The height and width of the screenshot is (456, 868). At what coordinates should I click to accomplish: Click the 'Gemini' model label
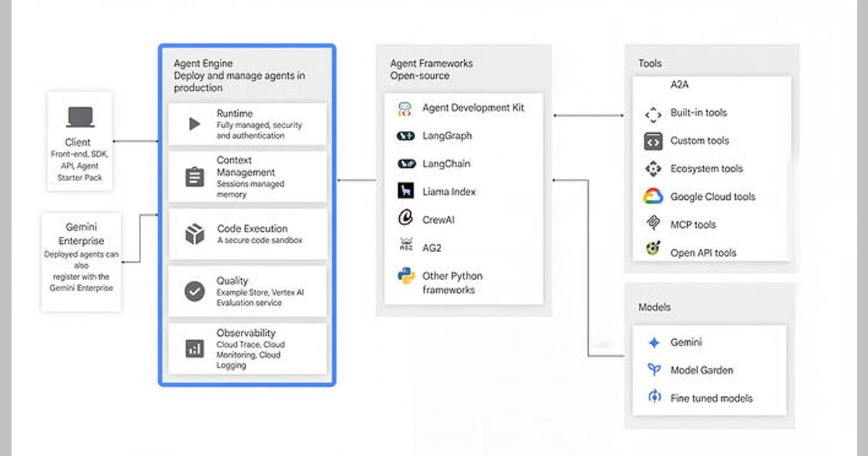pyautogui.click(x=686, y=342)
